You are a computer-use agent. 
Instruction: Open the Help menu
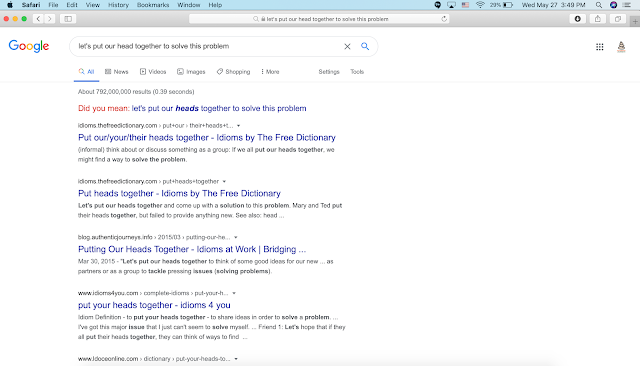pos(215,5)
